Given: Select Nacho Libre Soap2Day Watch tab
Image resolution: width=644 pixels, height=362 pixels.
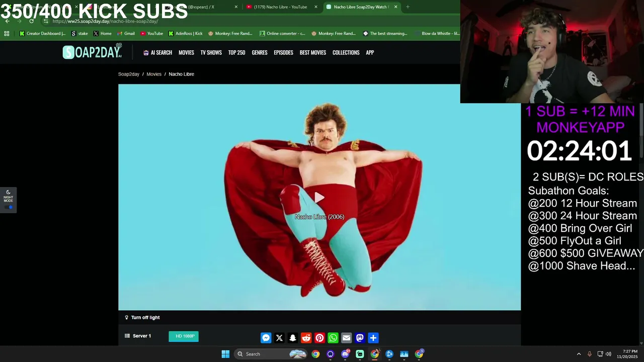Looking at the screenshot, I should click(x=361, y=7).
